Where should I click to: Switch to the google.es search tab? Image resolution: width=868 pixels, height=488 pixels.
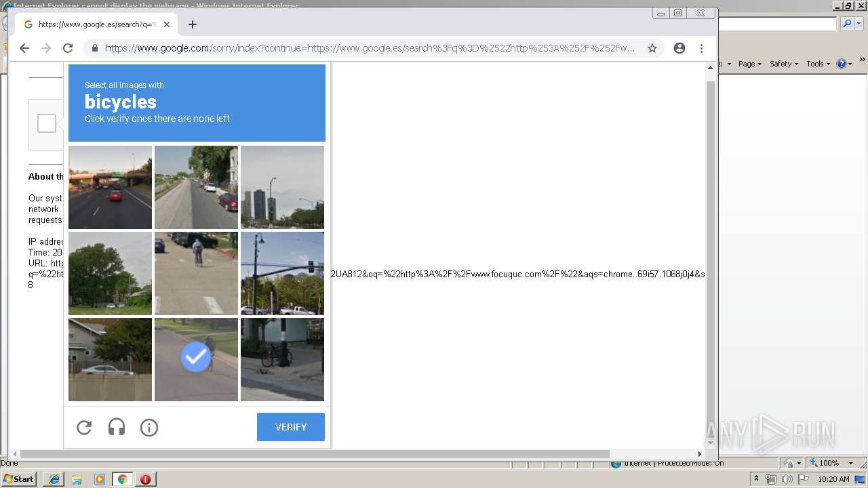[x=97, y=24]
